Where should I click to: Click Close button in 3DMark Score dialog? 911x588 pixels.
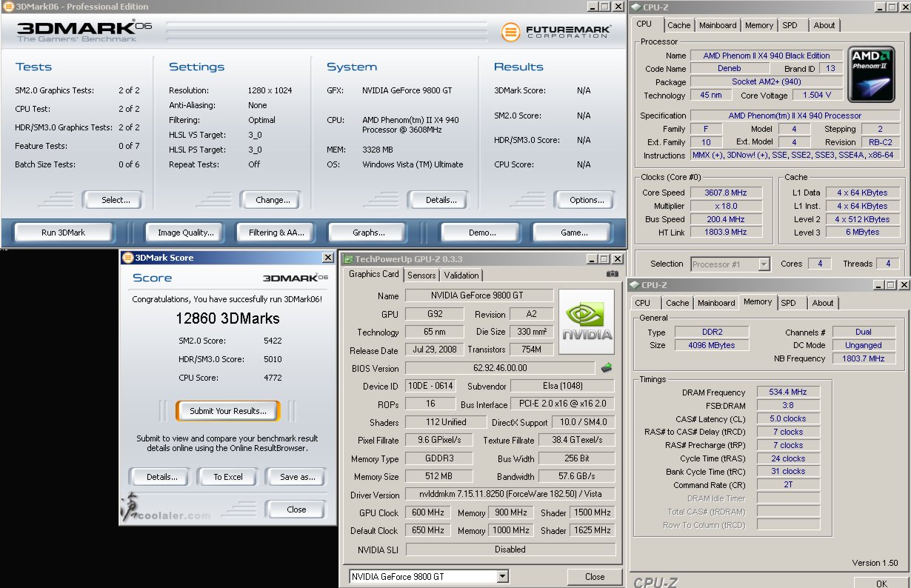[x=296, y=510]
